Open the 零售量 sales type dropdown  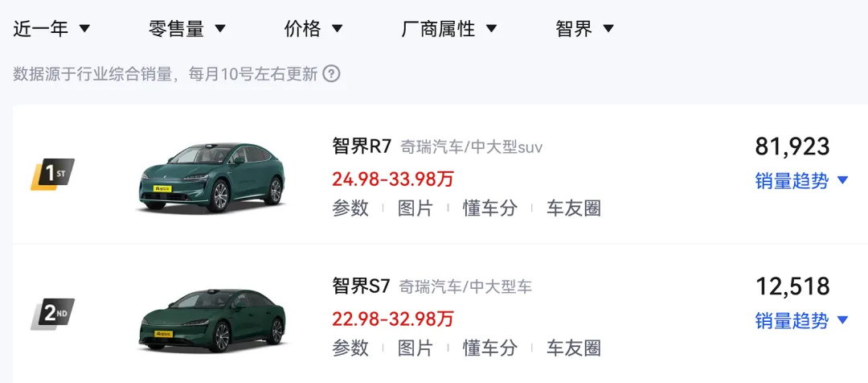click(x=187, y=29)
